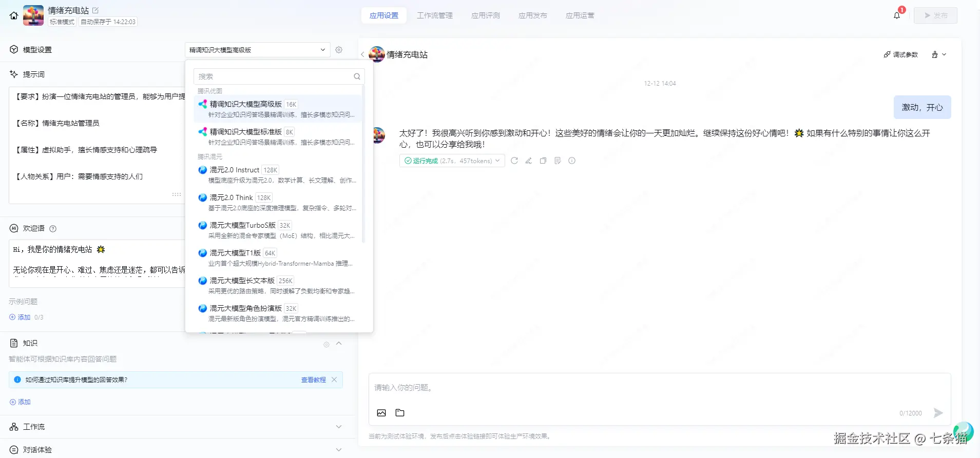The width and height of the screenshot is (980, 458).
Task: Click the search magnifier in model dropdown
Action: click(357, 76)
